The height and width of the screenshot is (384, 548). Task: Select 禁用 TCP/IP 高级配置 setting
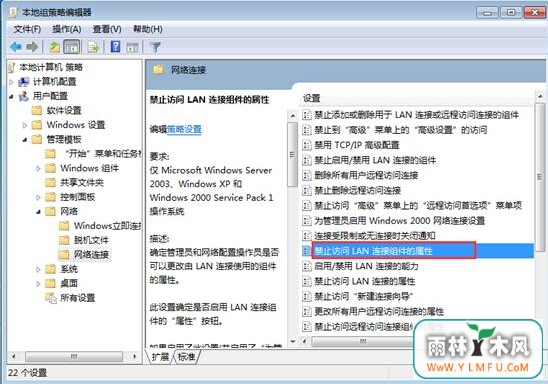click(x=351, y=145)
